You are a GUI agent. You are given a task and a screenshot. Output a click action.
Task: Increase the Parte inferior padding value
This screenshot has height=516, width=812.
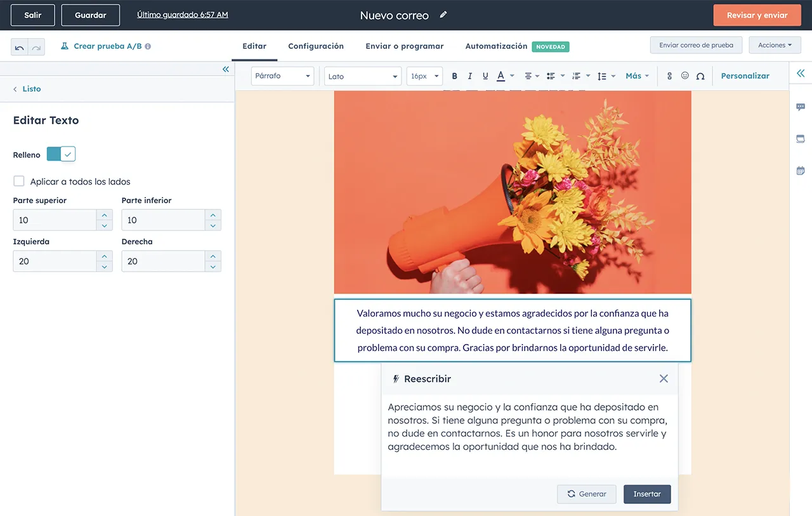213,215
